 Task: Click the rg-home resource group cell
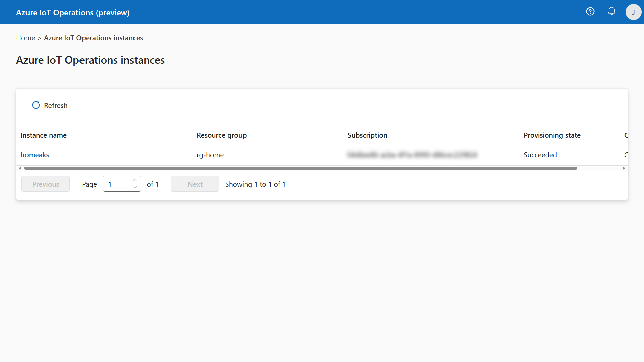[x=210, y=155]
